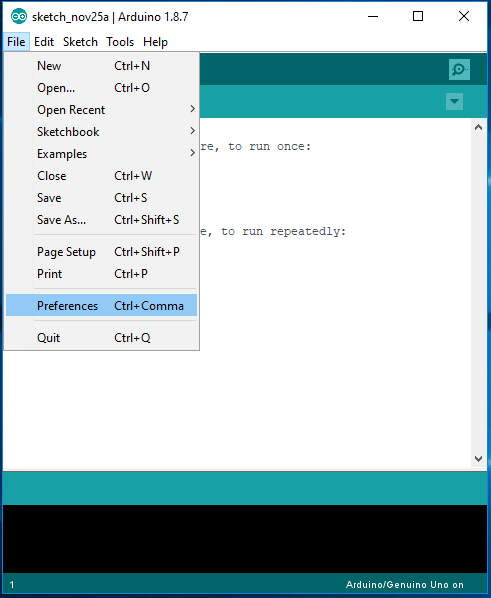
Task: Click the "to run once:" comment text
Action: point(269,146)
